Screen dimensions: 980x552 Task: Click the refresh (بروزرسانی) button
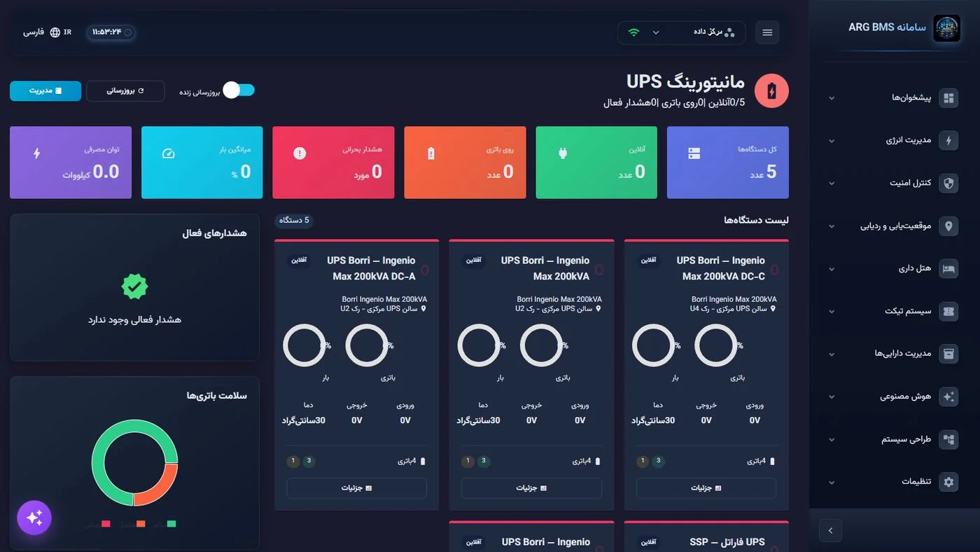(125, 91)
